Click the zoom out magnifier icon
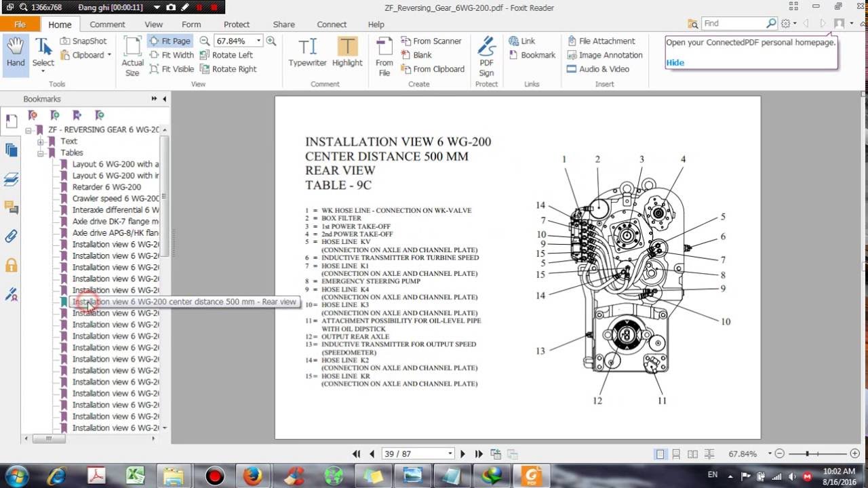Viewport: 868px width, 488px height. click(x=205, y=41)
